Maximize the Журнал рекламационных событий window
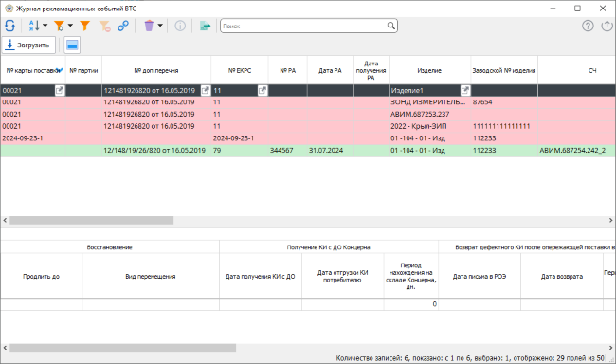616x364 pixels. pos(577,9)
